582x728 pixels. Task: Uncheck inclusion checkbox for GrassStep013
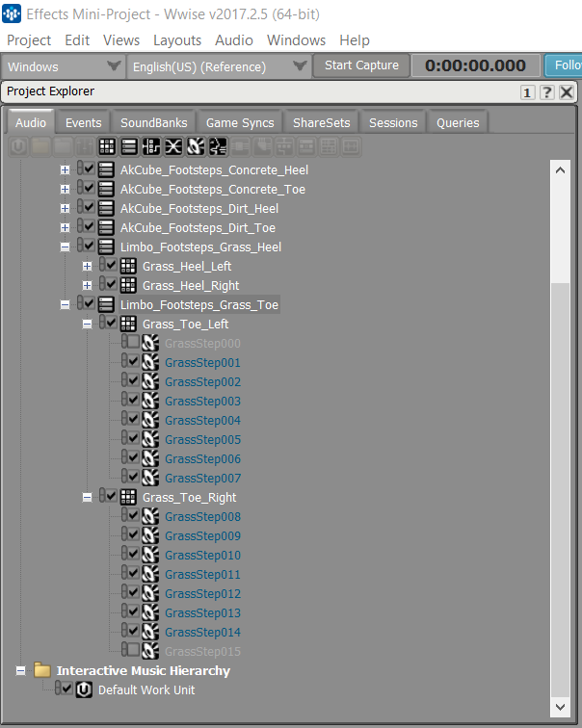pos(134,611)
